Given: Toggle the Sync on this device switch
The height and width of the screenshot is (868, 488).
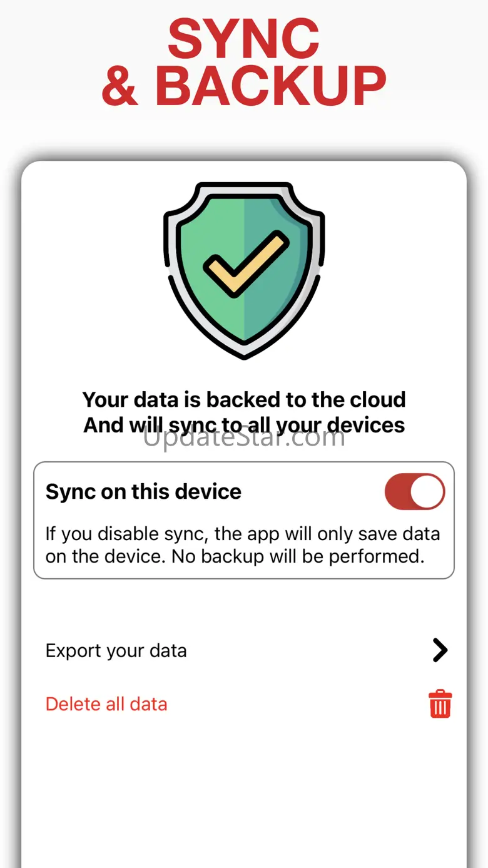Looking at the screenshot, I should coord(414,492).
